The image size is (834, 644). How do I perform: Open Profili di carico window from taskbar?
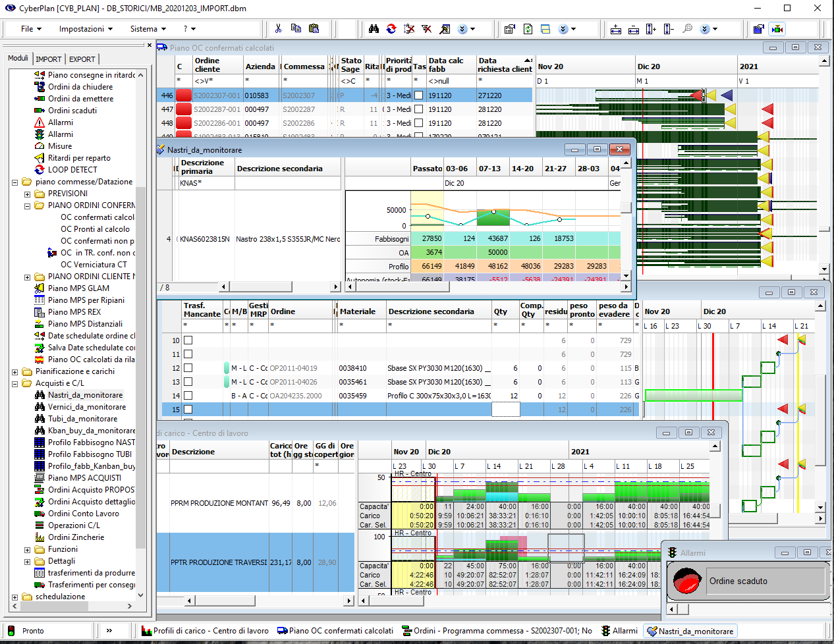tap(205, 631)
